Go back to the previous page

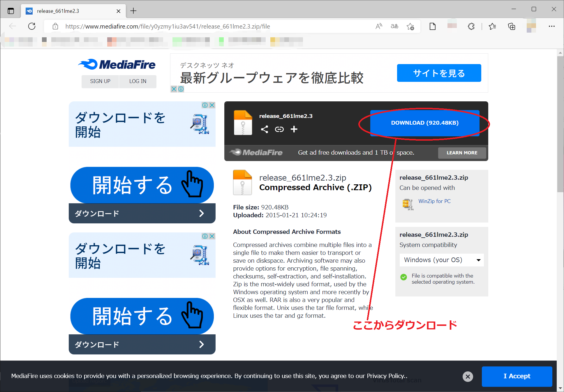coord(13,26)
